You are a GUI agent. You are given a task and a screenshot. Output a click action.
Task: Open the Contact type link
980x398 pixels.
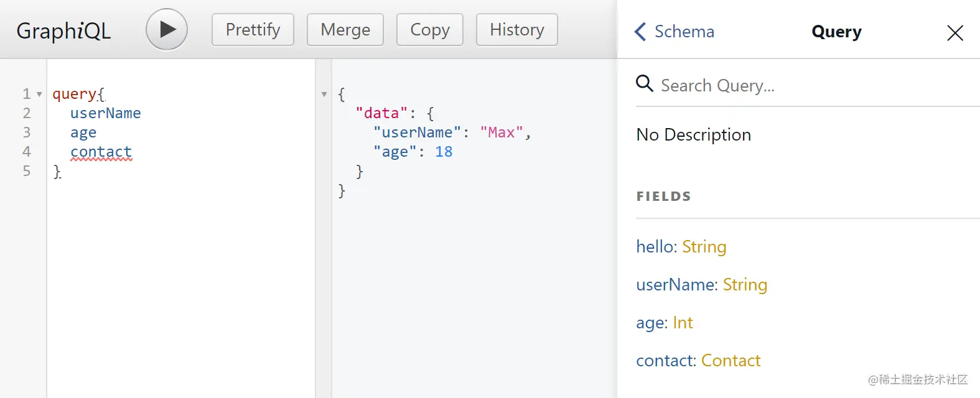730,361
